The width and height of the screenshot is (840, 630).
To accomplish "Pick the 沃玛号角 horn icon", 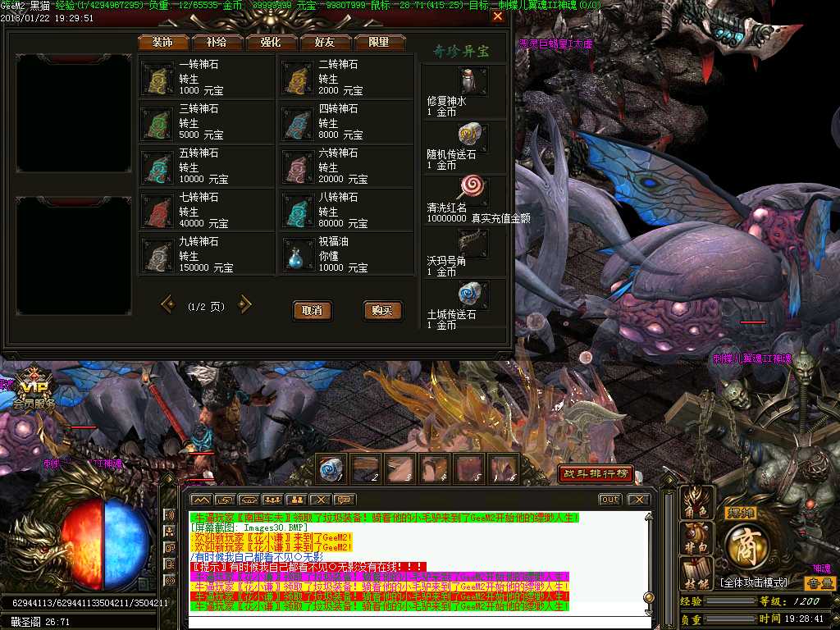I will coord(472,242).
